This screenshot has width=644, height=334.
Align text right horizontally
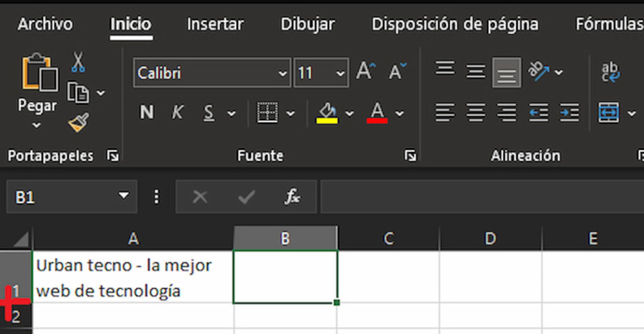pos(507,113)
